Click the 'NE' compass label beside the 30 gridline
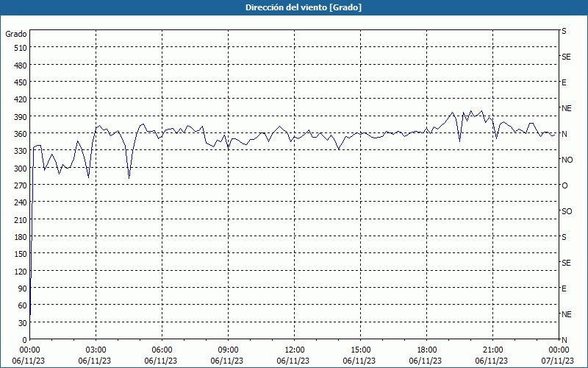 (x=566, y=314)
